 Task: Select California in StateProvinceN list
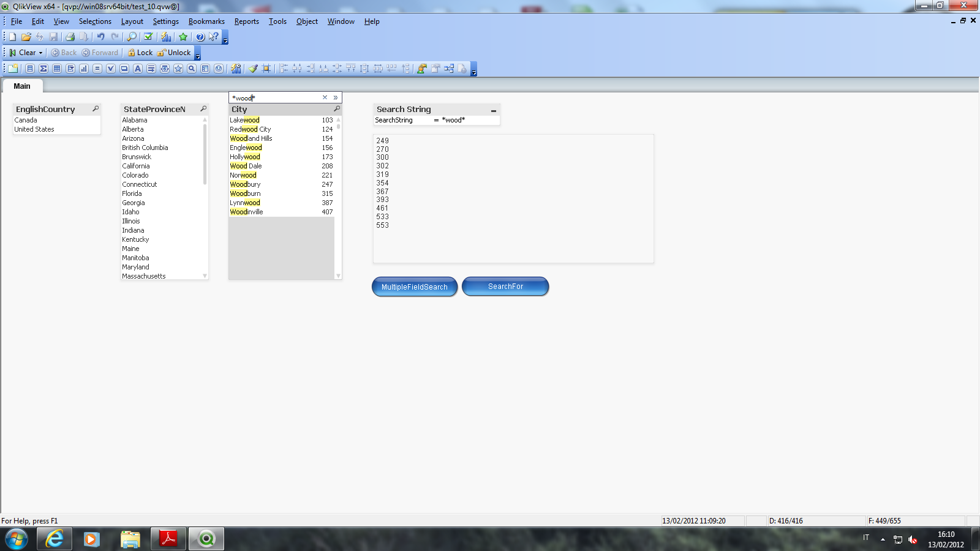162,166
